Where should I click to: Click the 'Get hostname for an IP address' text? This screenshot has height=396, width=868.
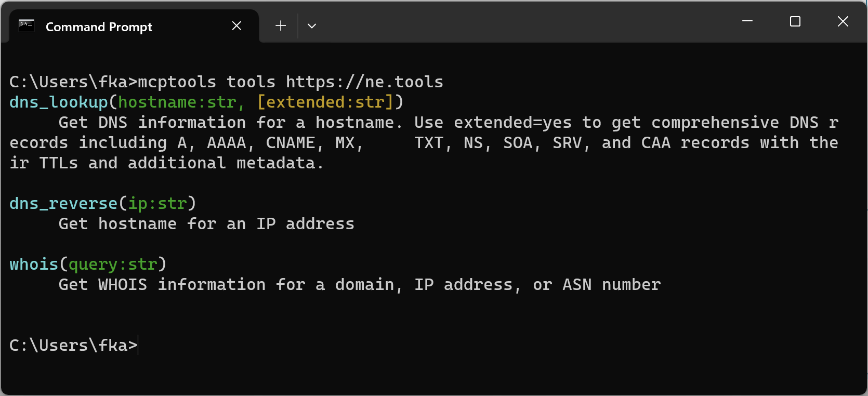[x=206, y=224]
